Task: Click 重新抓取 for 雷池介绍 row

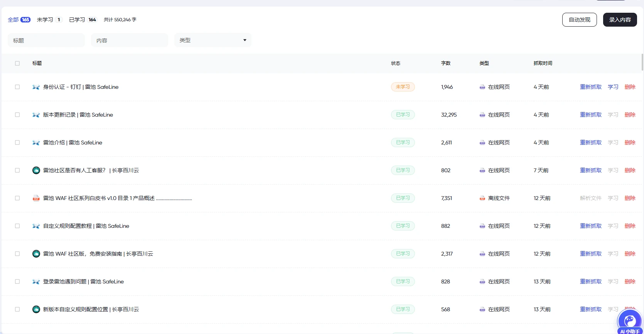Action: 591,142
